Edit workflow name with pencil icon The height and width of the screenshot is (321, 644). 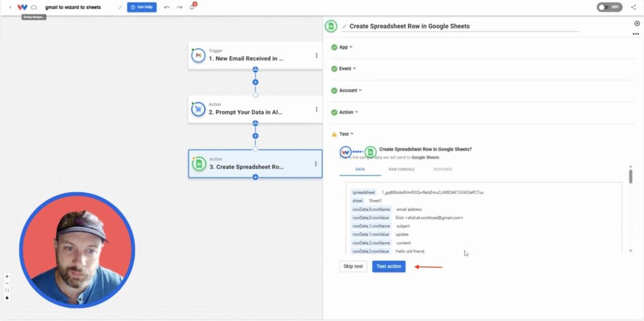pos(120,8)
